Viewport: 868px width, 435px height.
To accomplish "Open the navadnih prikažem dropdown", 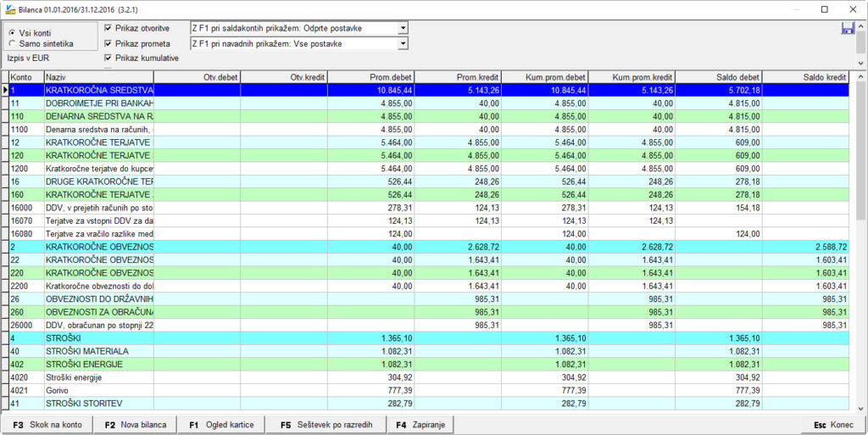I will [403, 42].
